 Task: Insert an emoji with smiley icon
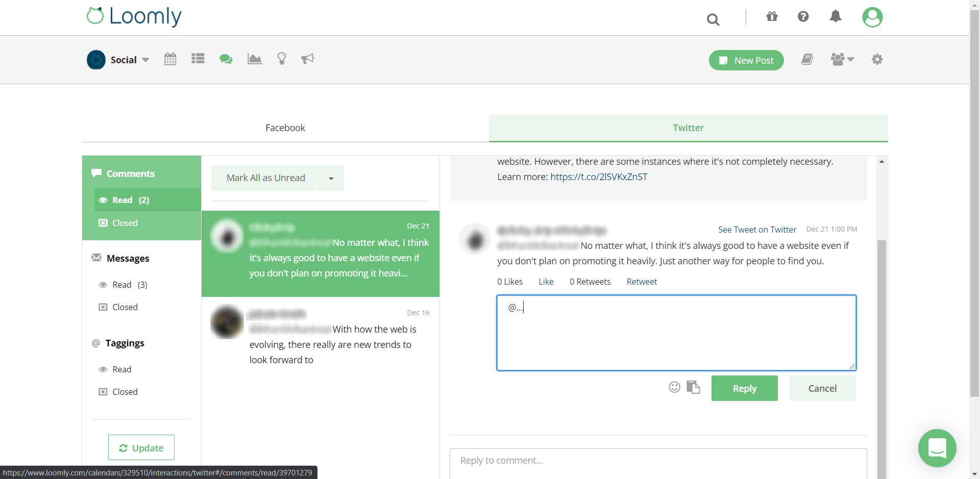pos(675,387)
